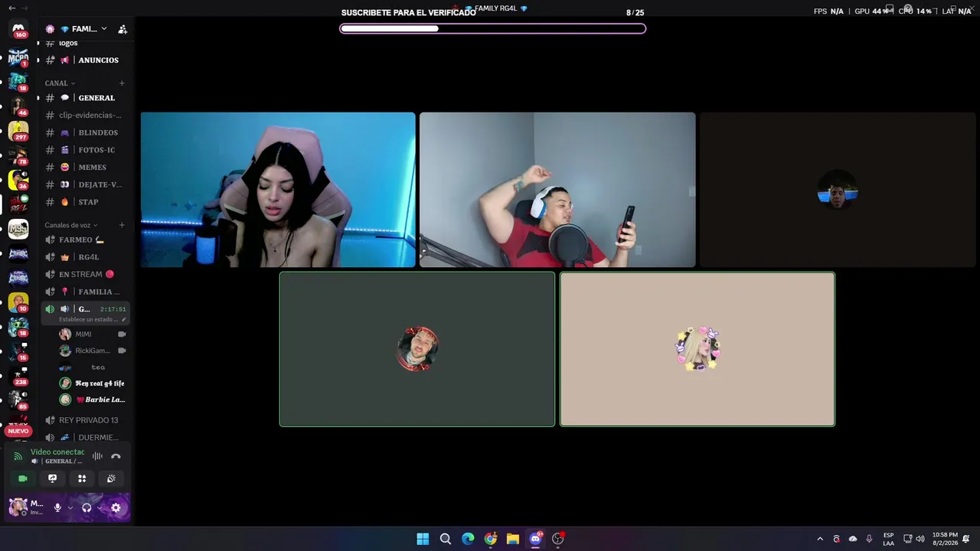Focus the beige tile with blonde avatar
This screenshot has height=551, width=980.
(x=697, y=349)
